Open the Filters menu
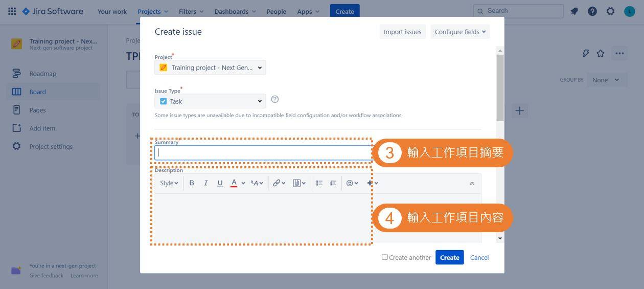This screenshot has width=644, height=289. [x=191, y=11]
